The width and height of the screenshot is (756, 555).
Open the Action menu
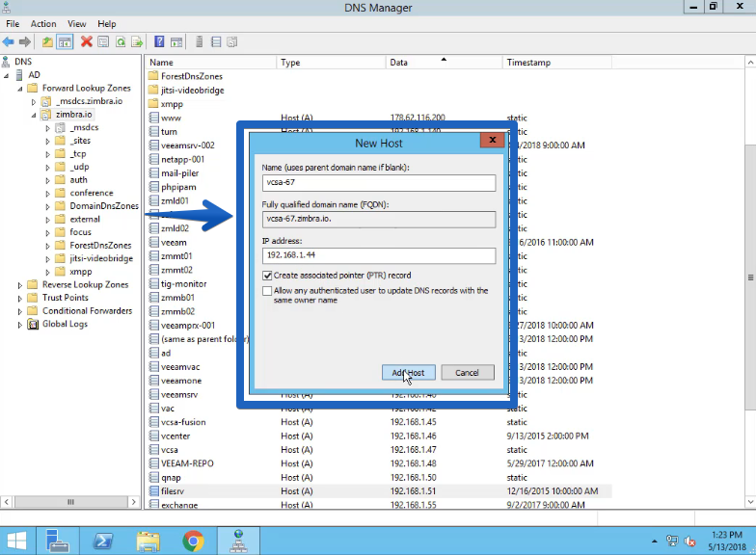pos(43,23)
